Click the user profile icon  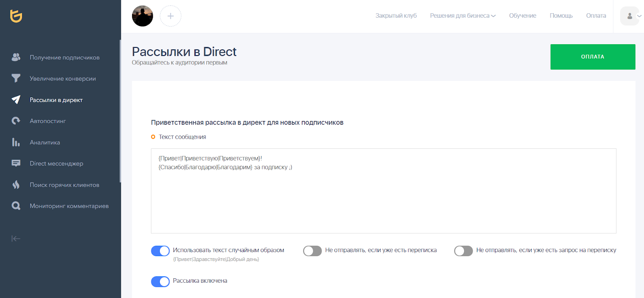pos(630,16)
